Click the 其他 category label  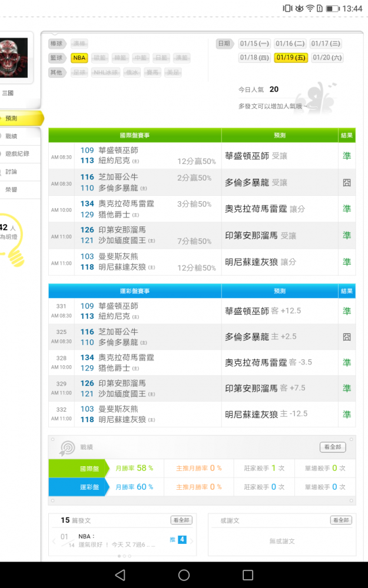[57, 72]
